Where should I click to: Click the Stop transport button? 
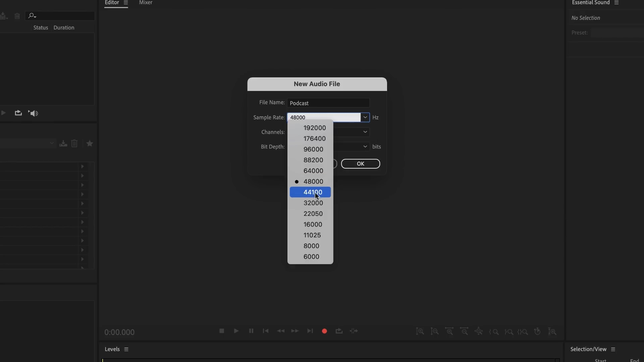[x=222, y=331]
